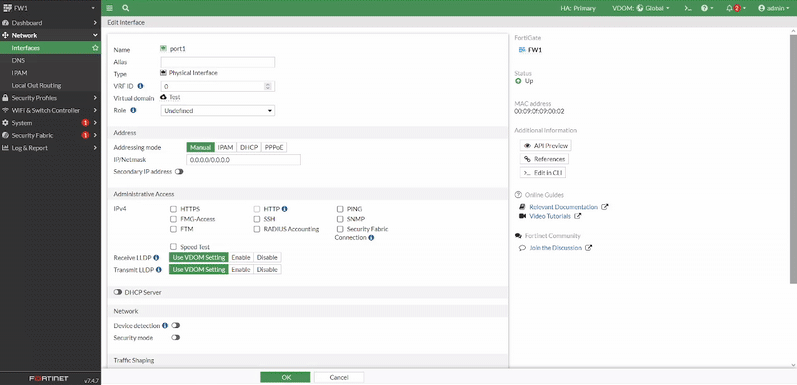797x385 pixels.
Task: Enable the PING checkbox
Action: coord(340,209)
